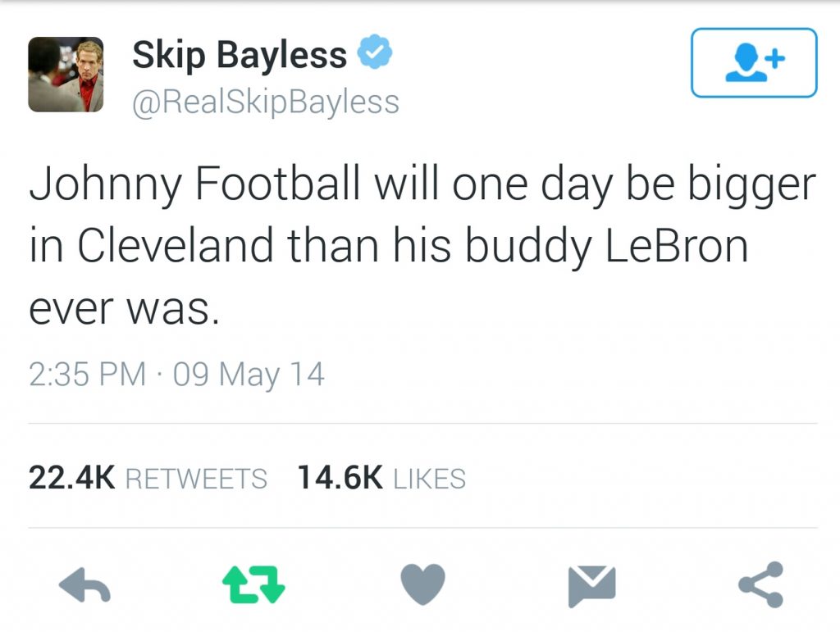Click the word "LeBron" in the tweet
Viewport: 840px width, 641px height.
(677, 248)
